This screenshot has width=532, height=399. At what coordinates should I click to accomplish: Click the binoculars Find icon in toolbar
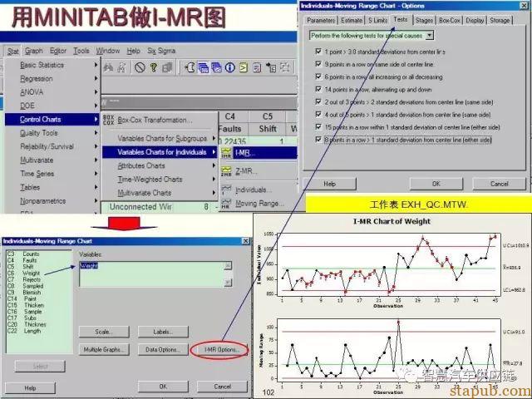click(108, 67)
